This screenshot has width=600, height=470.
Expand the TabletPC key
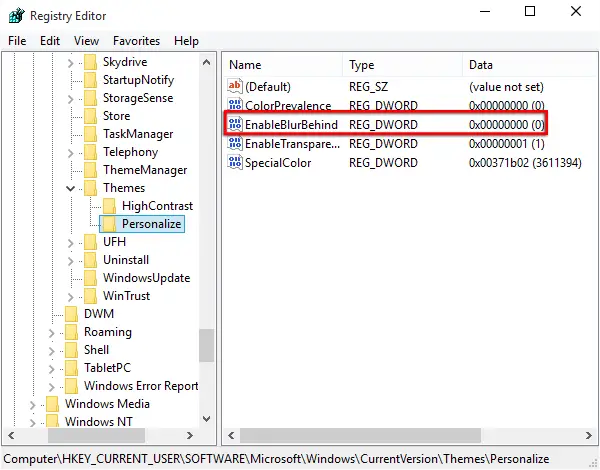point(52,369)
